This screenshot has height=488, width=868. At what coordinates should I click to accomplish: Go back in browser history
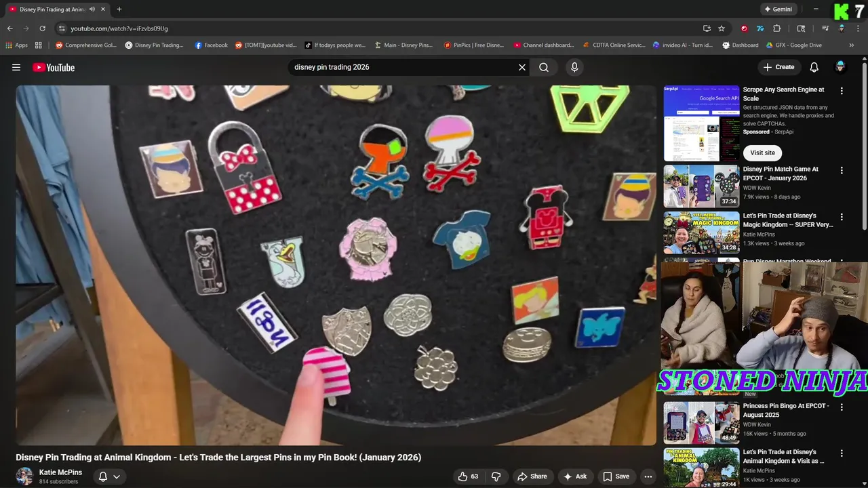coord(9,28)
